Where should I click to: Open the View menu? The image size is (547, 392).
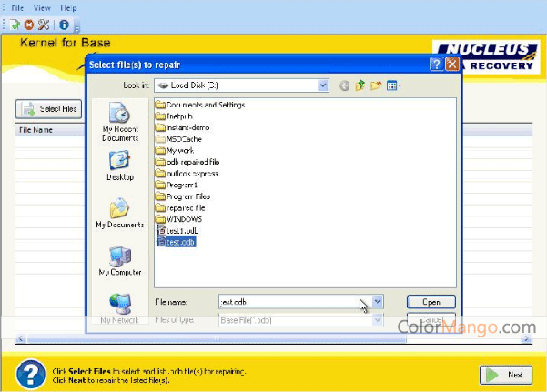point(42,8)
